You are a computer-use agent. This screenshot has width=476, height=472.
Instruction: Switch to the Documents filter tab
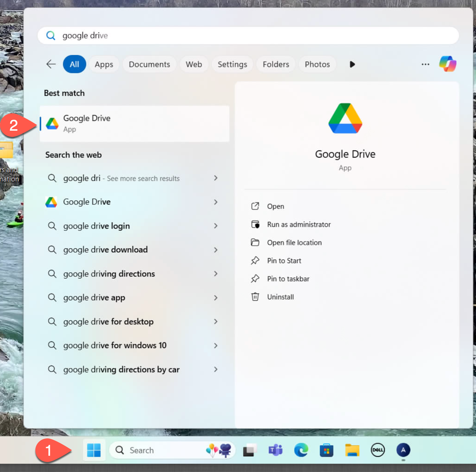(149, 64)
